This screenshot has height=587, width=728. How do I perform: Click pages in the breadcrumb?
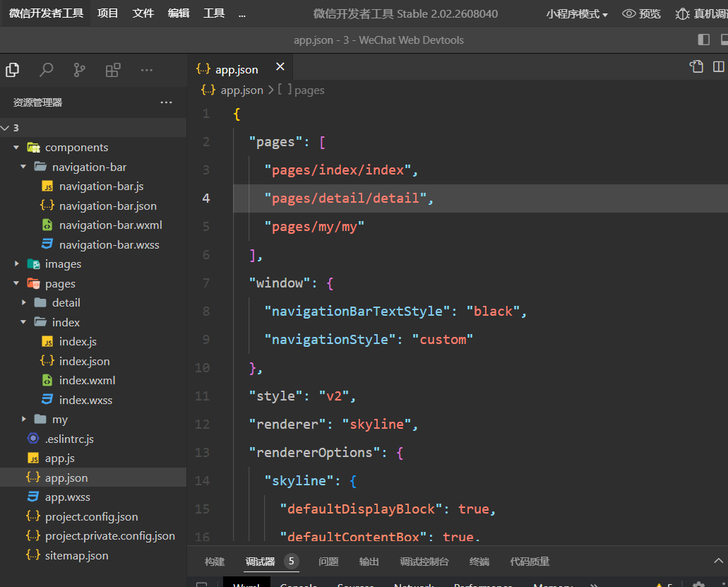point(309,90)
